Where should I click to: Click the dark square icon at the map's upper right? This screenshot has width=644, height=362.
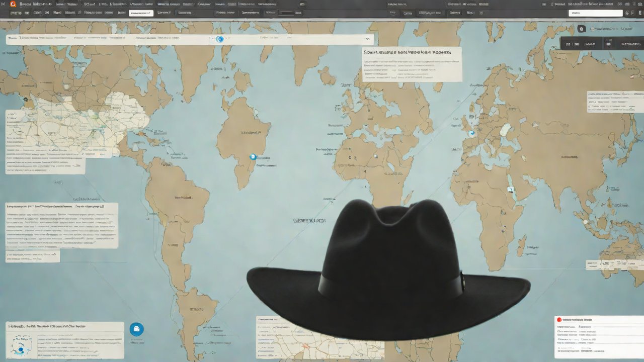582,30
